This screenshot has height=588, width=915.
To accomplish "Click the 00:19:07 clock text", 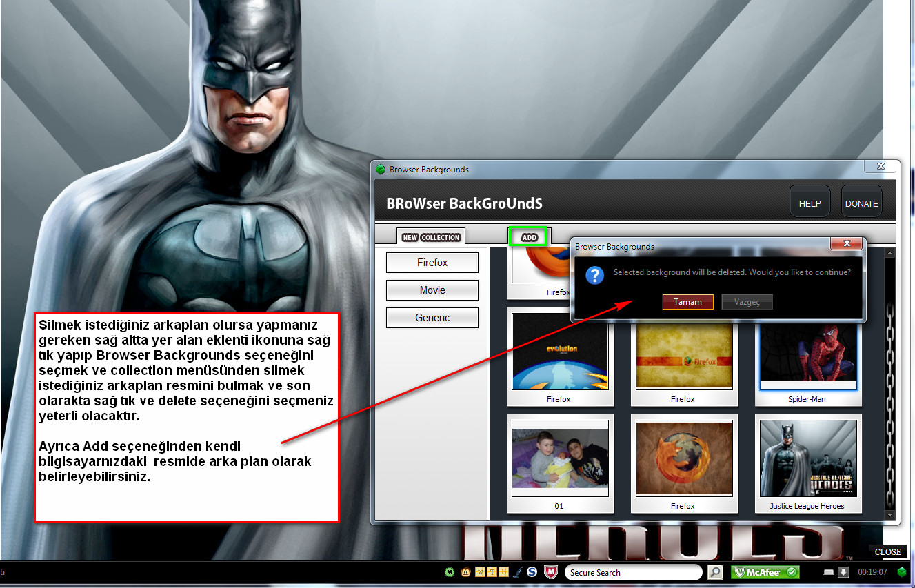I will point(872,572).
